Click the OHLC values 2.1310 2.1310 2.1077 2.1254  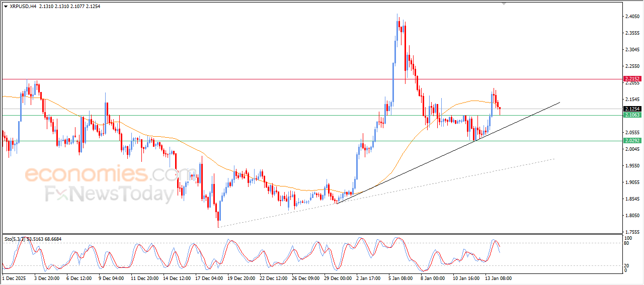[x=69, y=7]
